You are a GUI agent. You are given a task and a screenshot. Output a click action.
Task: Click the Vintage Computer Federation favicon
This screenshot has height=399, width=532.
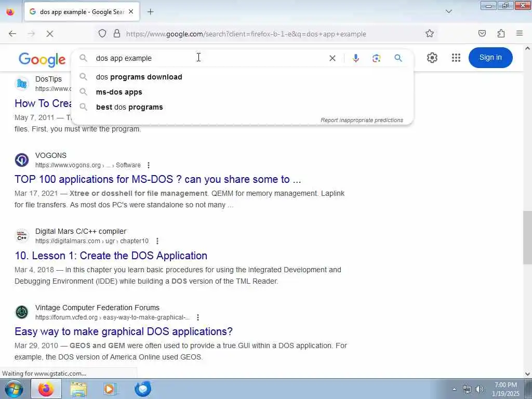click(x=22, y=312)
